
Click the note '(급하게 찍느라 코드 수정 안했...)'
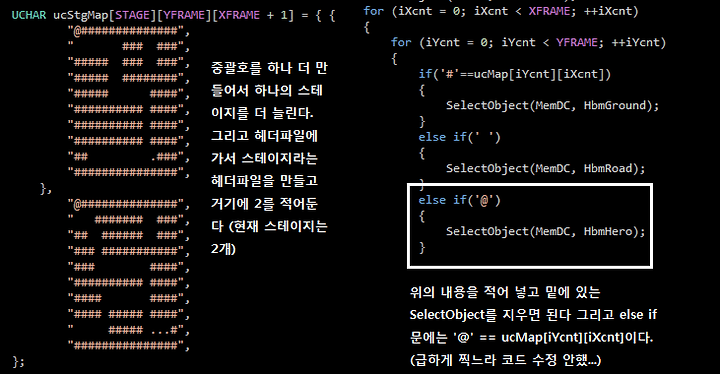pyautogui.click(x=505, y=360)
